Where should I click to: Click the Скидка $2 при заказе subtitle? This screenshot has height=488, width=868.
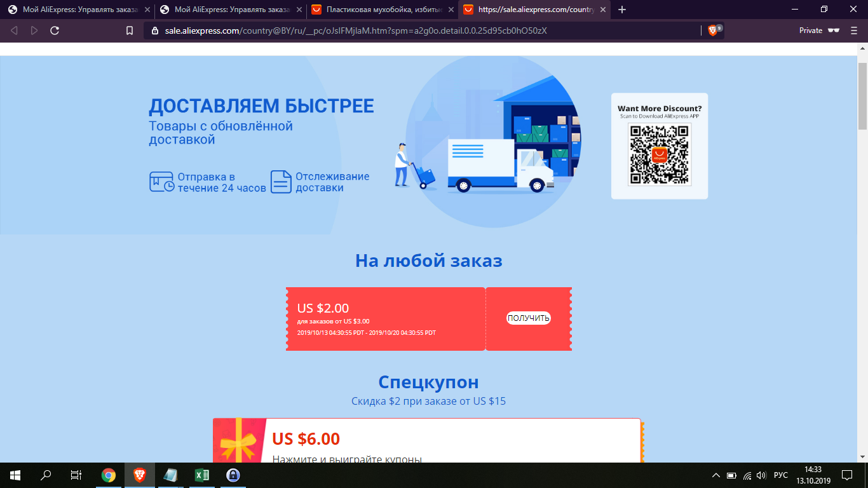point(429,401)
